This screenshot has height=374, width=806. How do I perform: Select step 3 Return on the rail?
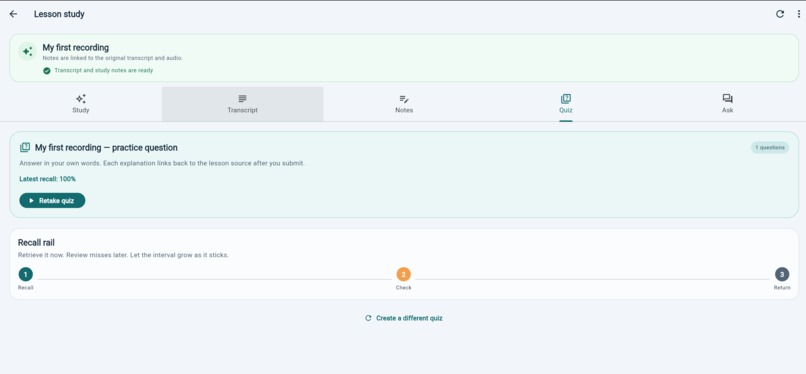[782, 274]
